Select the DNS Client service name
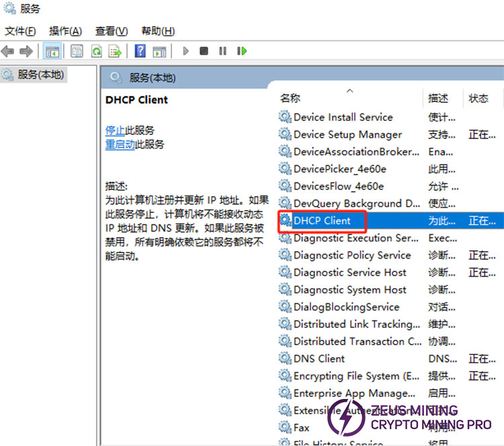This screenshot has height=446, width=504. [319, 359]
